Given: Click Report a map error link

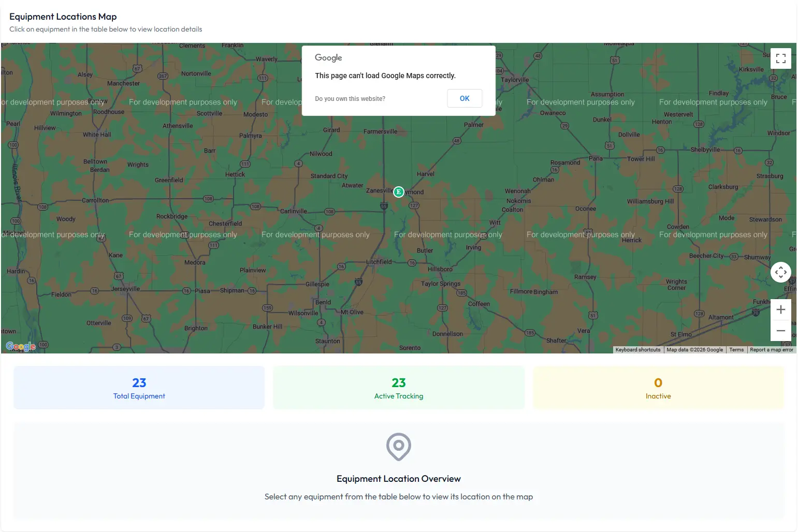Looking at the screenshot, I should coord(771,350).
